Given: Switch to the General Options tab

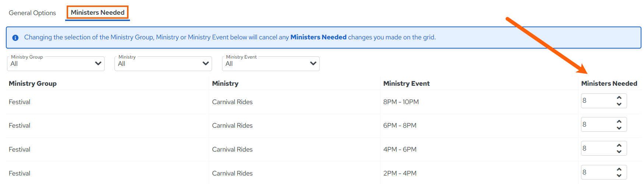Looking at the screenshot, I should pos(32,13).
